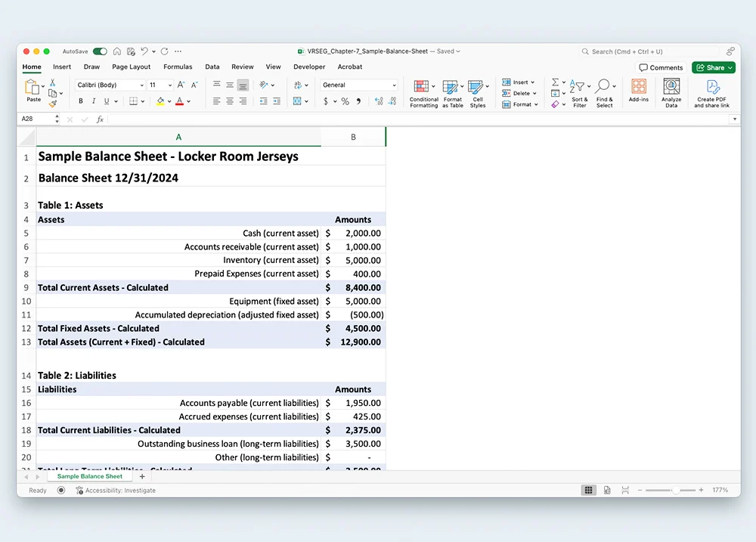756x542 pixels.
Task: Open the Comments pane
Action: (661, 67)
